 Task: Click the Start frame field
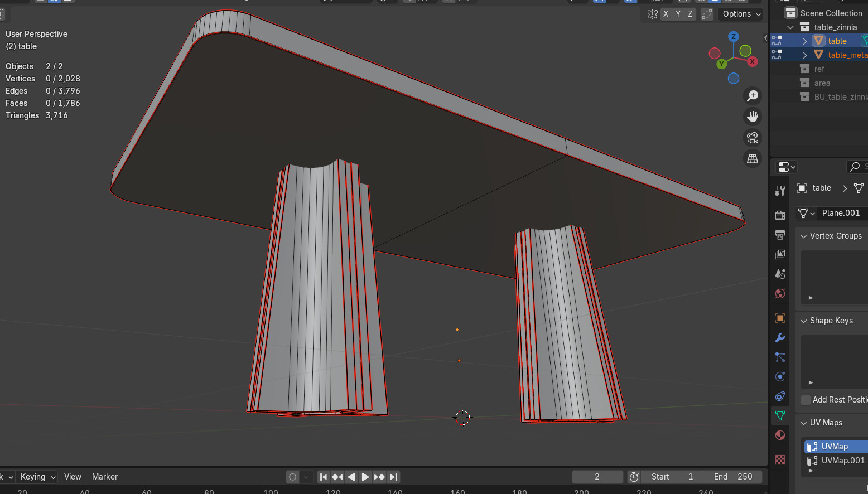pyautogui.click(x=672, y=477)
